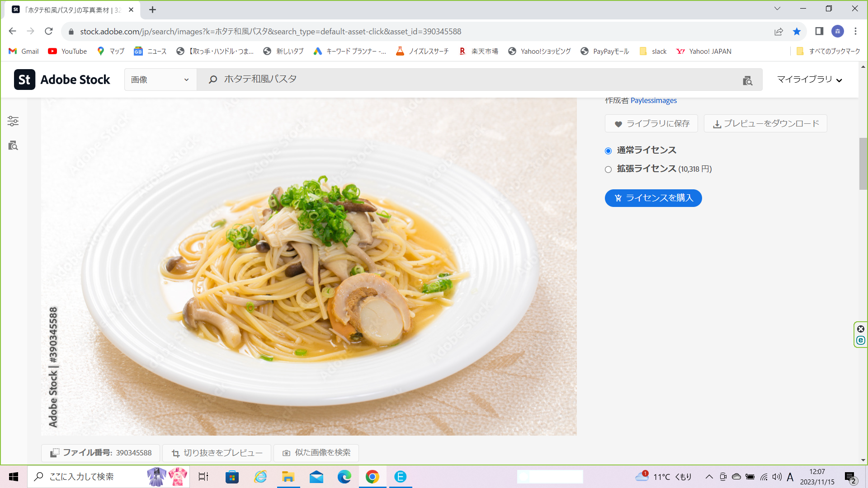Click the page vertical scrollbar thumb

[x=863, y=164]
